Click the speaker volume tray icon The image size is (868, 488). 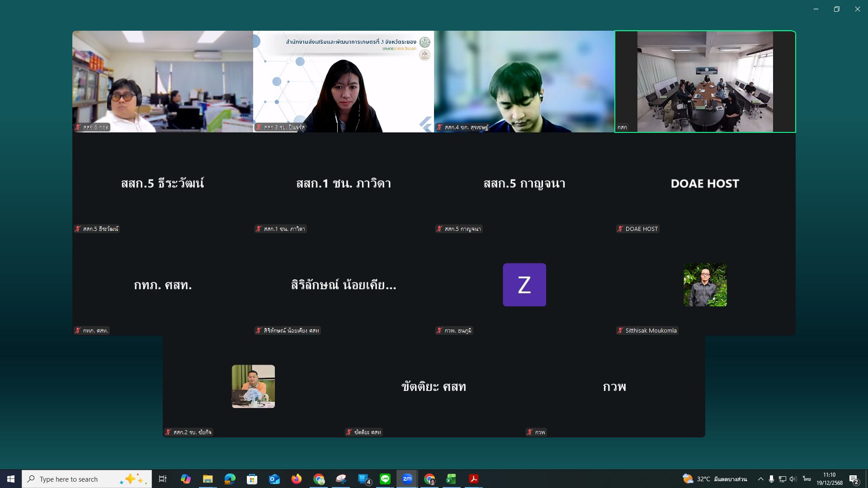click(x=793, y=479)
